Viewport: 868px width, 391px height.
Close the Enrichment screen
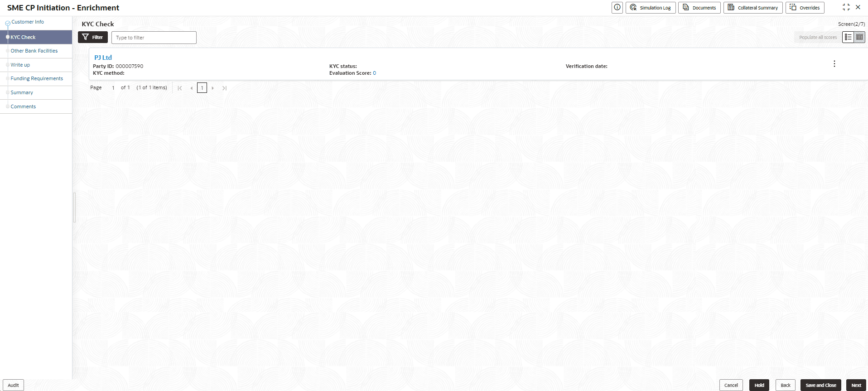[x=858, y=7]
